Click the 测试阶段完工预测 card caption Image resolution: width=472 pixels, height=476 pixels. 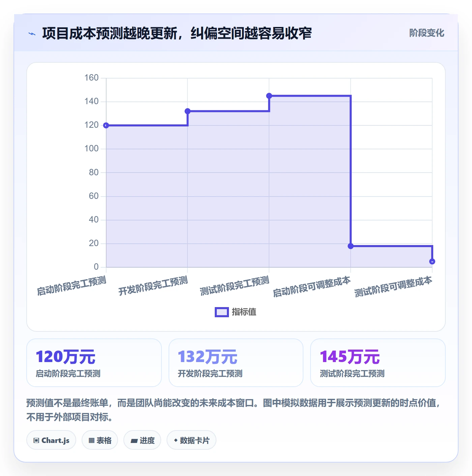tap(352, 374)
